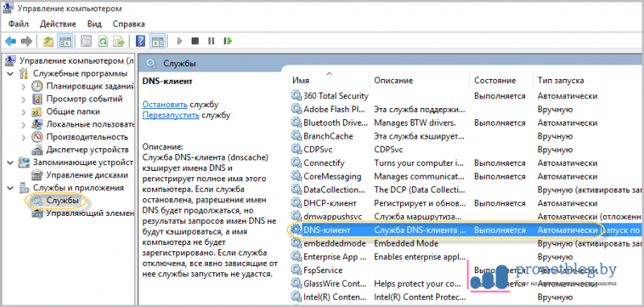The width and height of the screenshot is (644, 307).
Task: Click the CoreMessaging gear icon
Action: pyautogui.click(x=296, y=176)
